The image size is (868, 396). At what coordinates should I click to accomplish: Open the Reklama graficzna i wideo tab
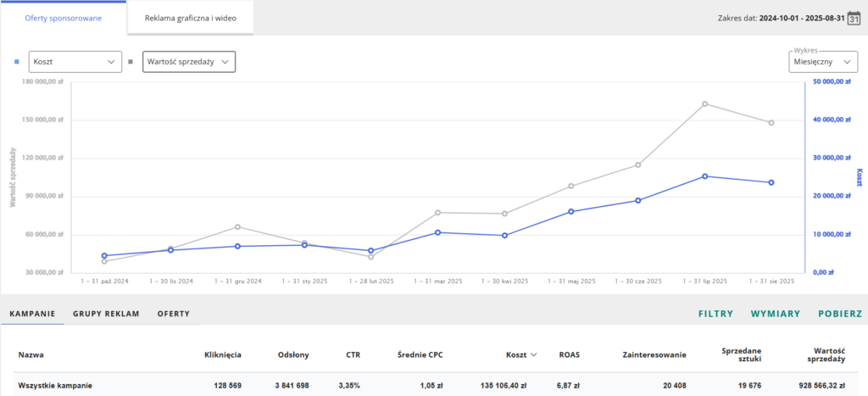190,17
